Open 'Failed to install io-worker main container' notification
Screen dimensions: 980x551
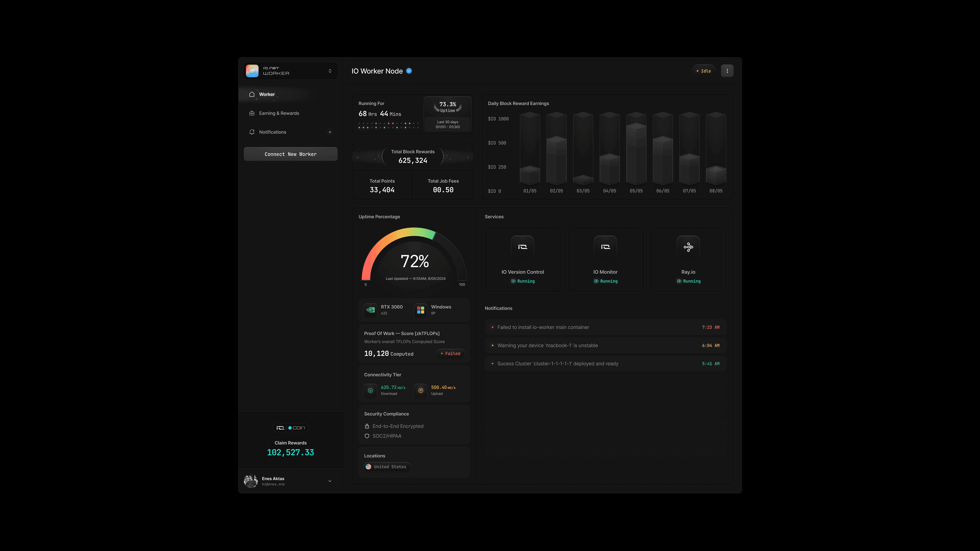pyautogui.click(x=605, y=327)
